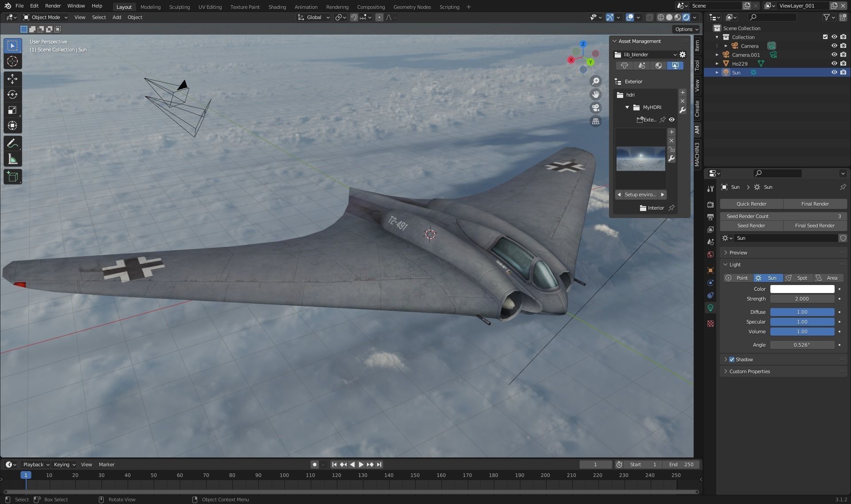
Task: Expand Ho229 in outliner
Action: pos(717,63)
